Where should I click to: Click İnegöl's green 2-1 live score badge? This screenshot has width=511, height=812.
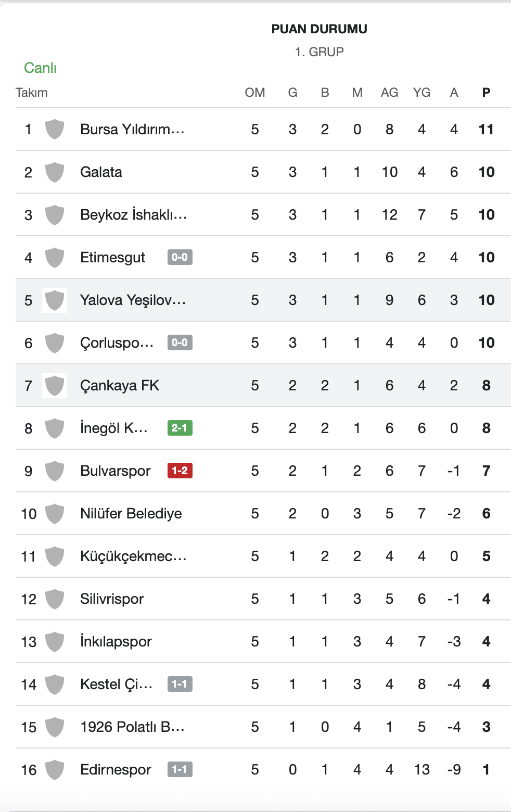180,428
